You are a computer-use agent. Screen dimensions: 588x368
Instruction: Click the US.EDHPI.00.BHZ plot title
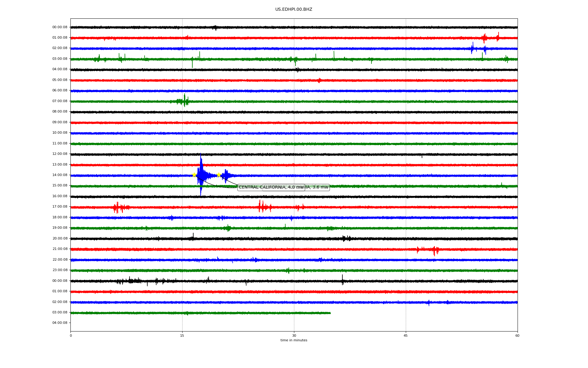293,10
